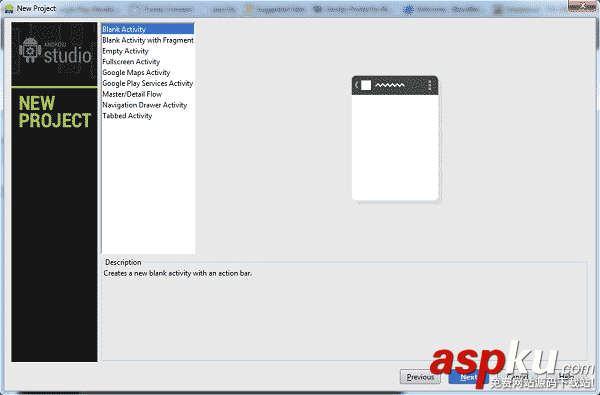Close the New Project dialog

(582, 5)
